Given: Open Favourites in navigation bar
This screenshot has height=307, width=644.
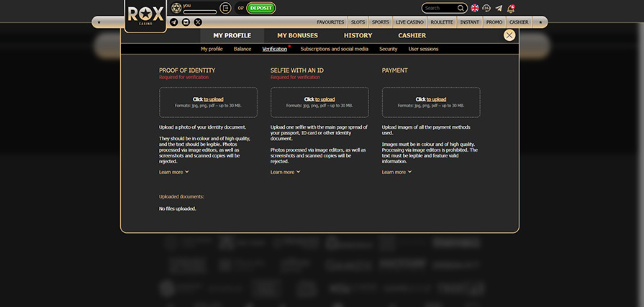Looking at the screenshot, I should click(330, 22).
